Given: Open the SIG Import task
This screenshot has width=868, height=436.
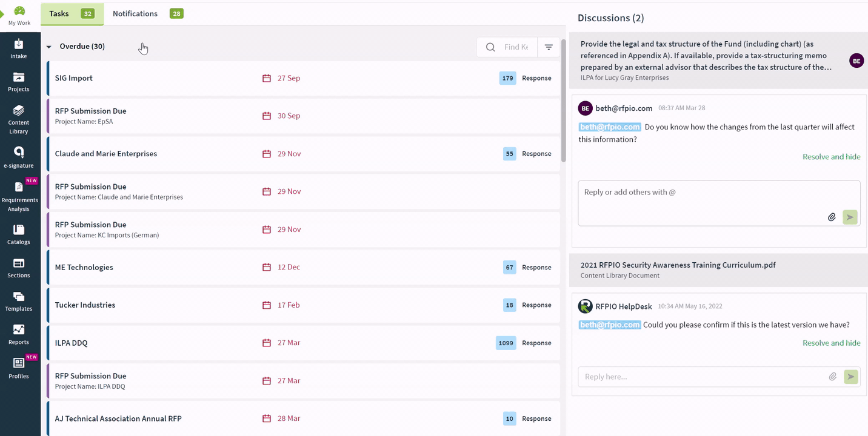Looking at the screenshot, I should [x=304, y=78].
